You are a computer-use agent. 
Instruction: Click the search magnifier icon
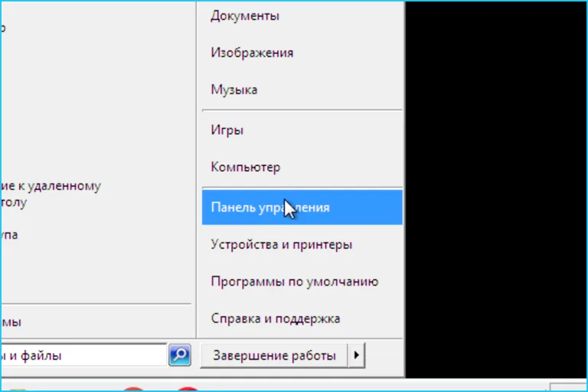tap(180, 354)
